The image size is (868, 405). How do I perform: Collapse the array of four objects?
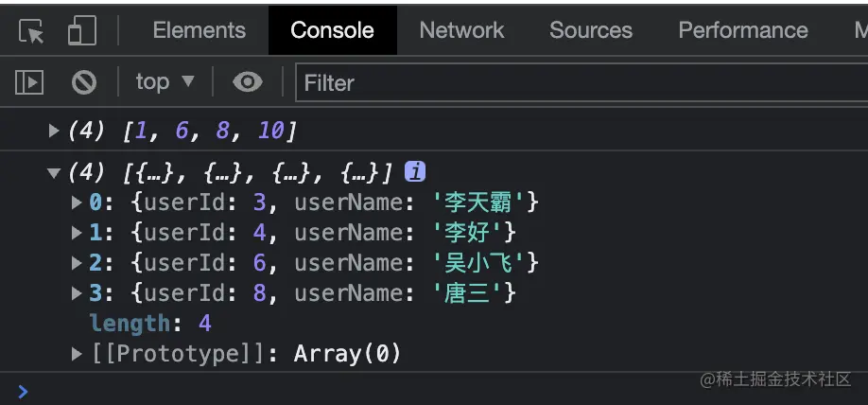pos(54,173)
